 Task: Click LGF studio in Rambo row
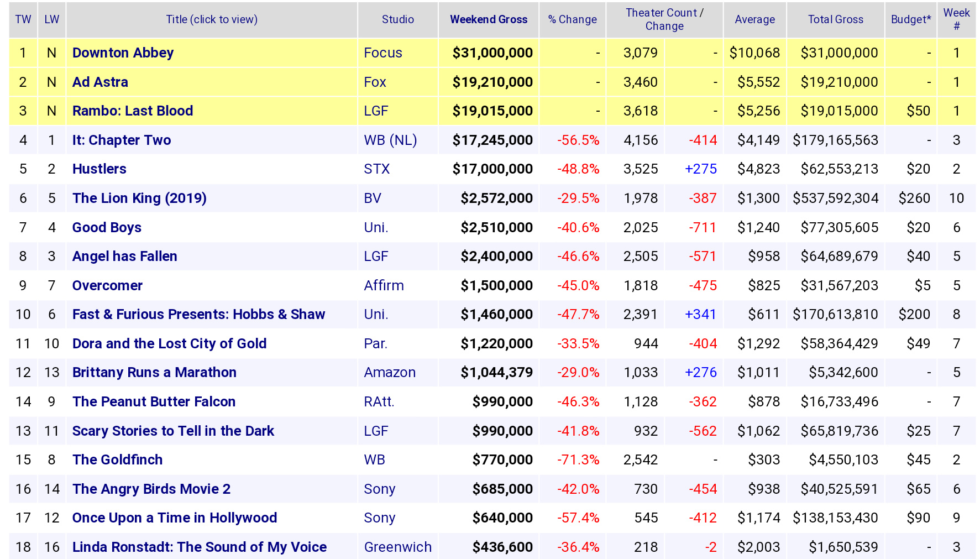click(376, 111)
